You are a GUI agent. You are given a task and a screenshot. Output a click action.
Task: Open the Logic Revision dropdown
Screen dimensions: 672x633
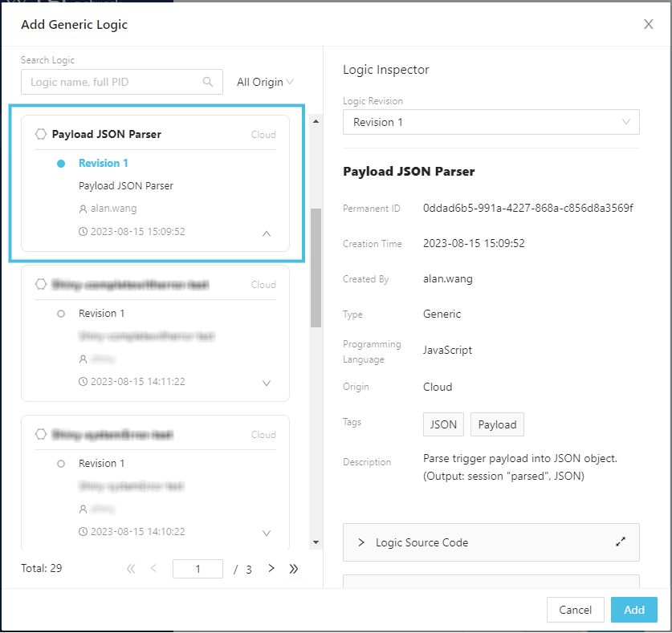[491, 122]
